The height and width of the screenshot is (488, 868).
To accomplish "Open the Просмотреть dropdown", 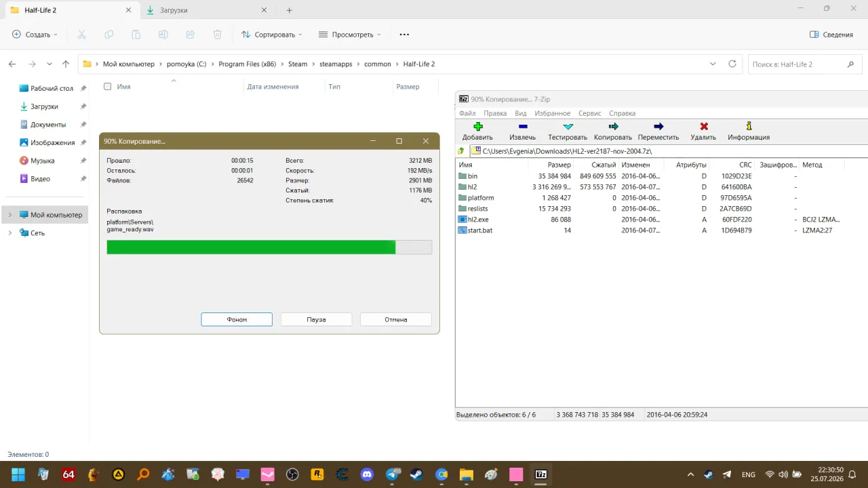I will 350,35.
